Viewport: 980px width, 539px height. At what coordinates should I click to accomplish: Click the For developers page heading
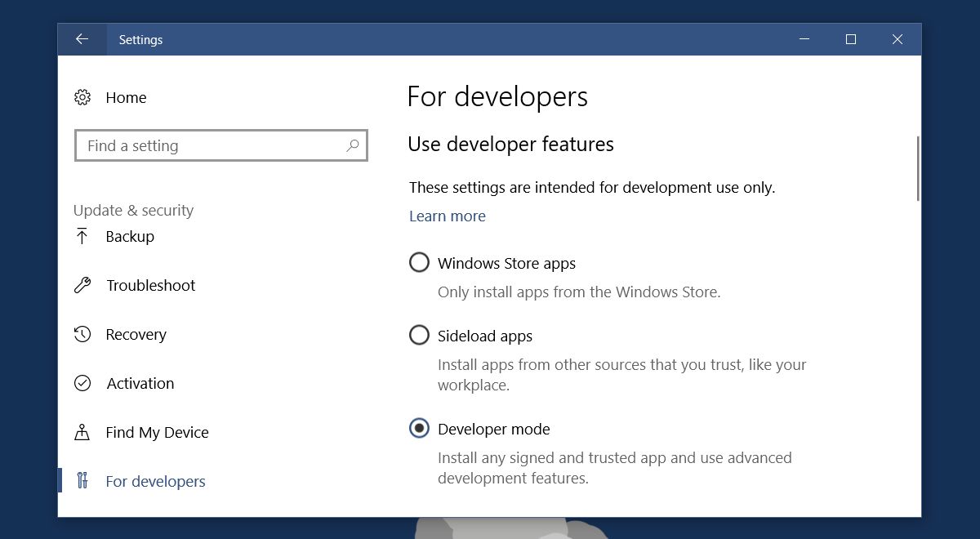pos(497,96)
